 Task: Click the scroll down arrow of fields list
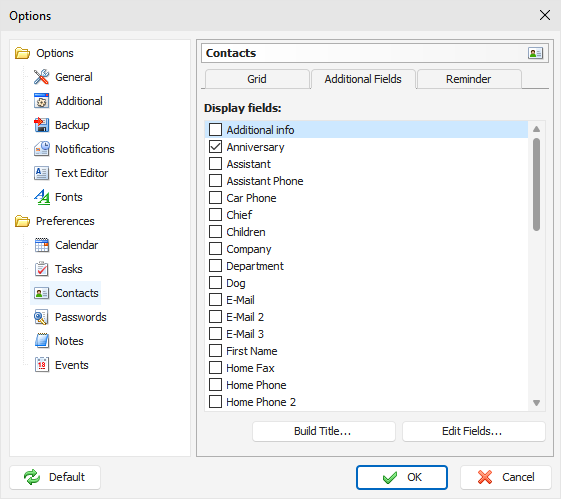coord(536,403)
